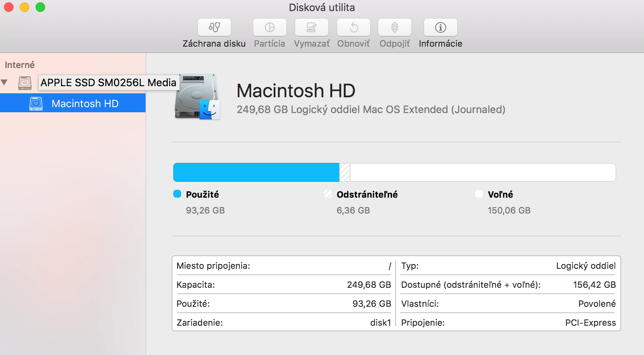This screenshot has height=355, width=644.
Task: Click the Disková utilita window title
Action: [x=322, y=8]
